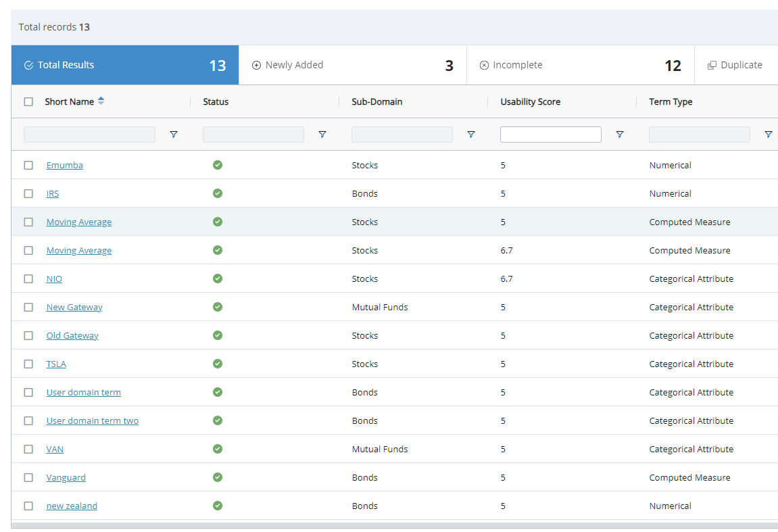
Task: Open the IRS term link
Action: (53, 193)
